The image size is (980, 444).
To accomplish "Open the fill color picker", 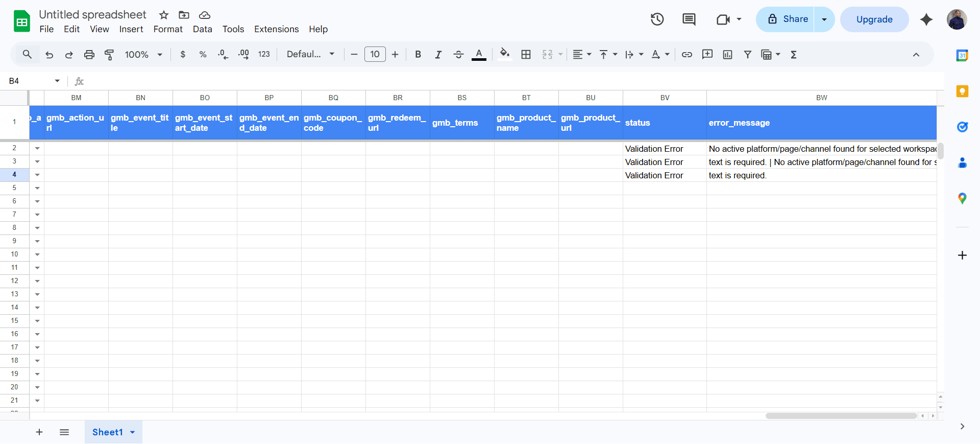I will pyautogui.click(x=505, y=55).
